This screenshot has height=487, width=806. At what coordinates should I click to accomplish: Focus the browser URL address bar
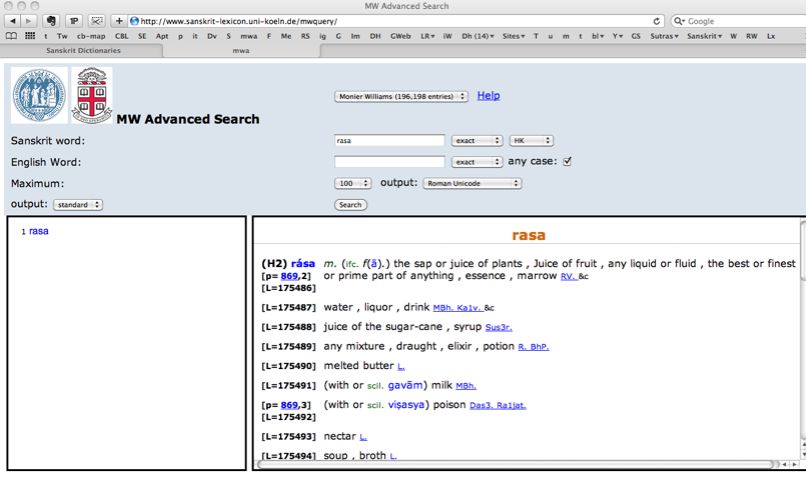point(396,21)
